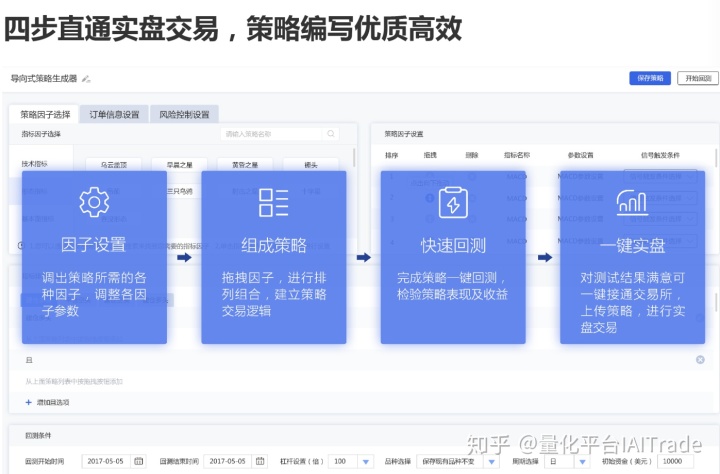Click the 指标因子选择 panel scrollbar
The image size is (720, 474).
[354, 157]
